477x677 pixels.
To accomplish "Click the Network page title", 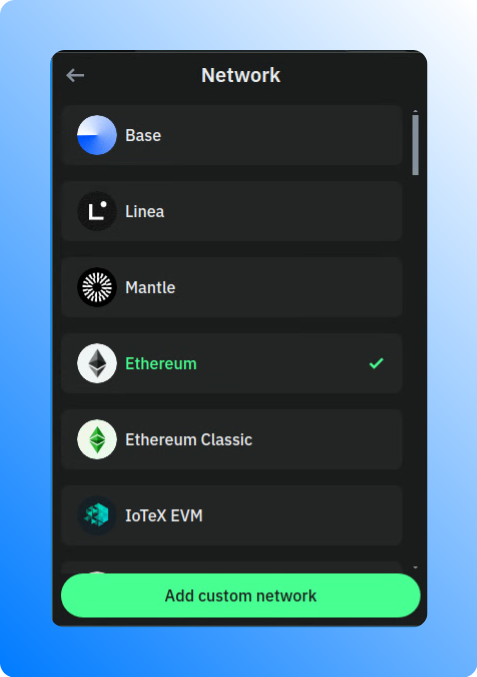I will tap(241, 75).
